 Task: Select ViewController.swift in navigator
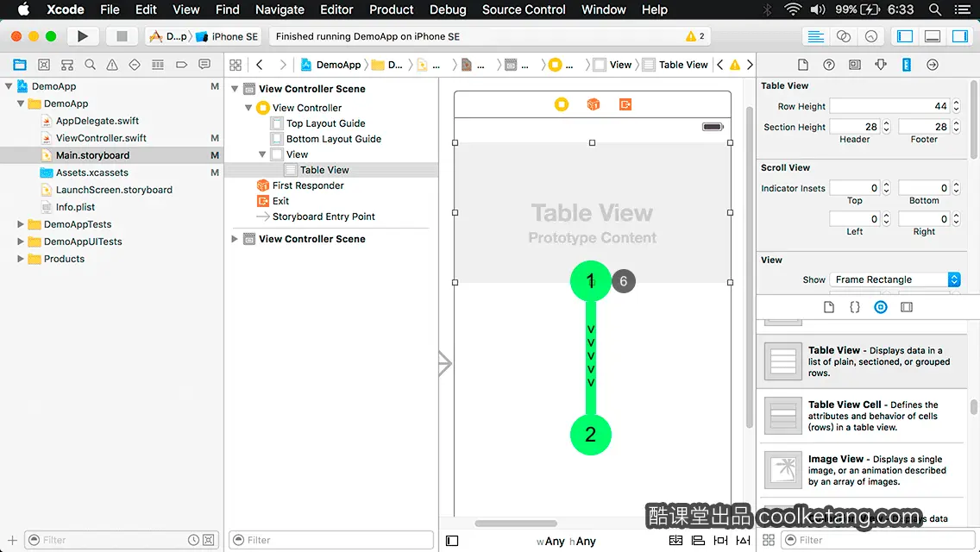click(101, 138)
